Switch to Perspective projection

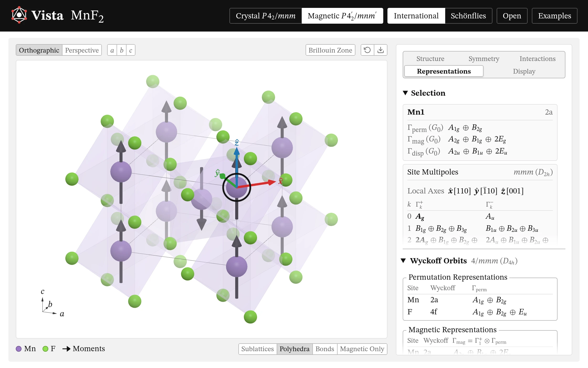click(82, 50)
